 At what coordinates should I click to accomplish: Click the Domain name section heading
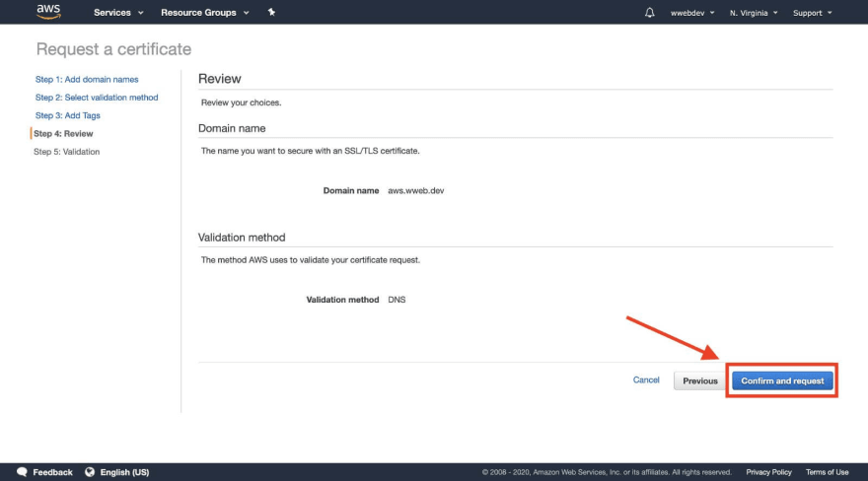(232, 128)
